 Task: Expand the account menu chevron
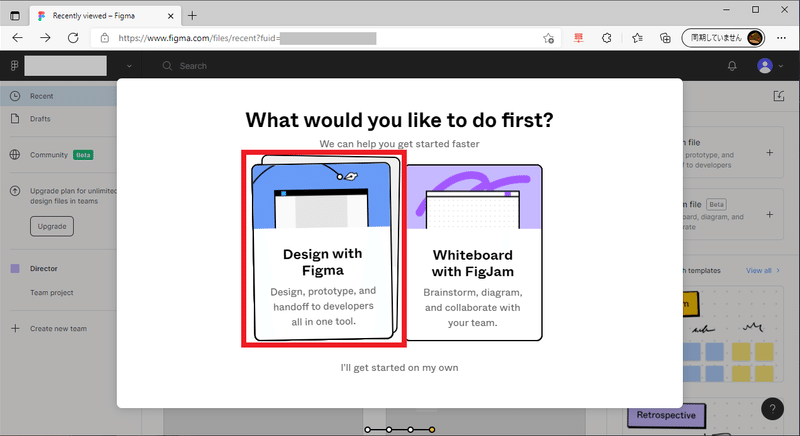[x=781, y=66]
